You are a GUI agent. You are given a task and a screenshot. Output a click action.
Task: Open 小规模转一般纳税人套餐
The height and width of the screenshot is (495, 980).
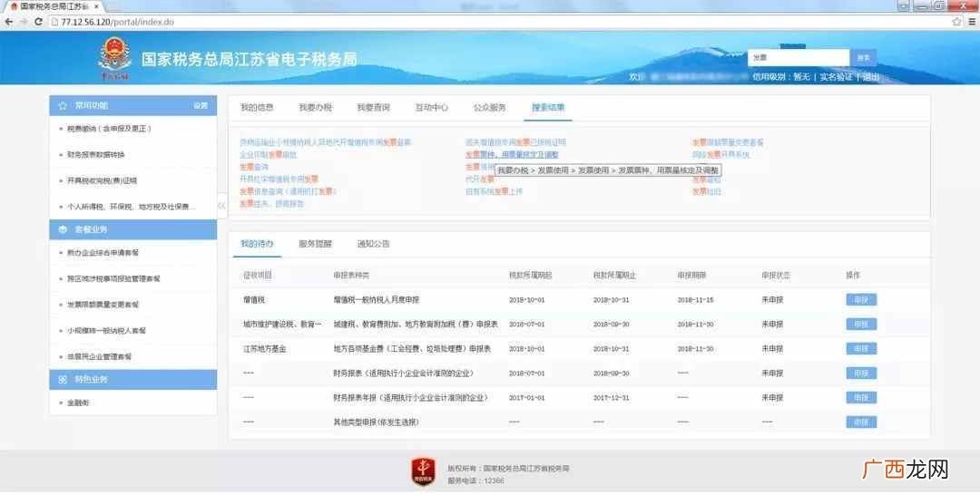pos(105,331)
